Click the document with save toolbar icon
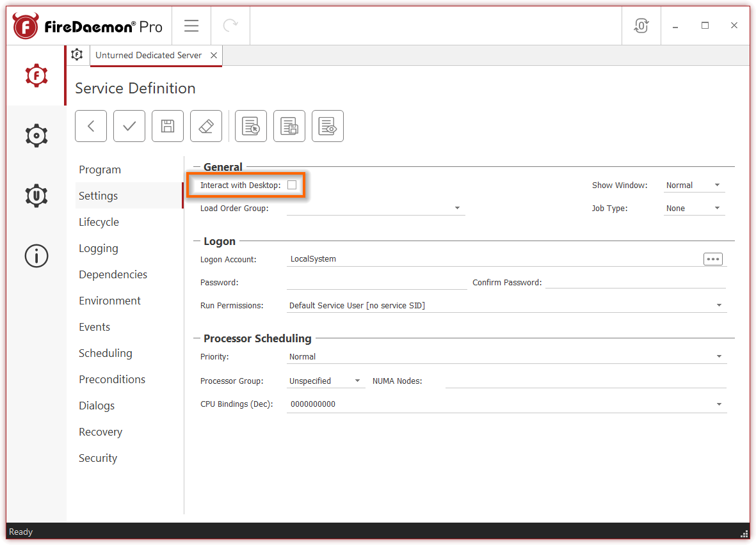Viewport: 756px width, 545px height. (289, 126)
